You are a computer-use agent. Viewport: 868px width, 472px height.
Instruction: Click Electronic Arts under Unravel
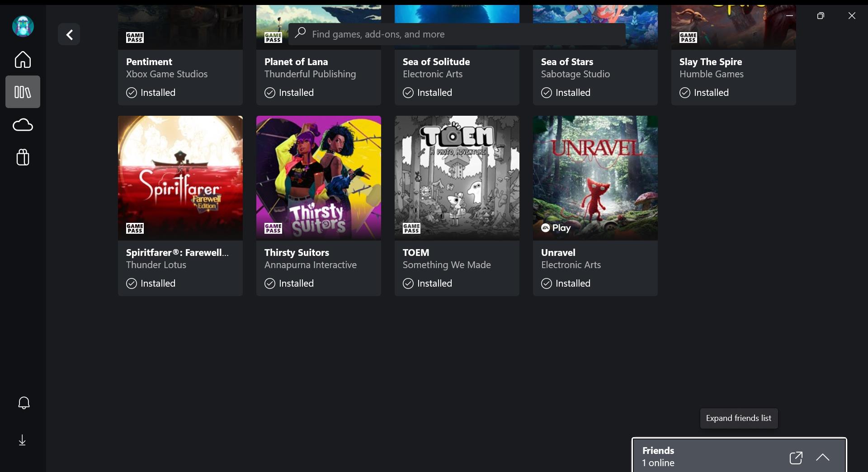[x=571, y=265]
